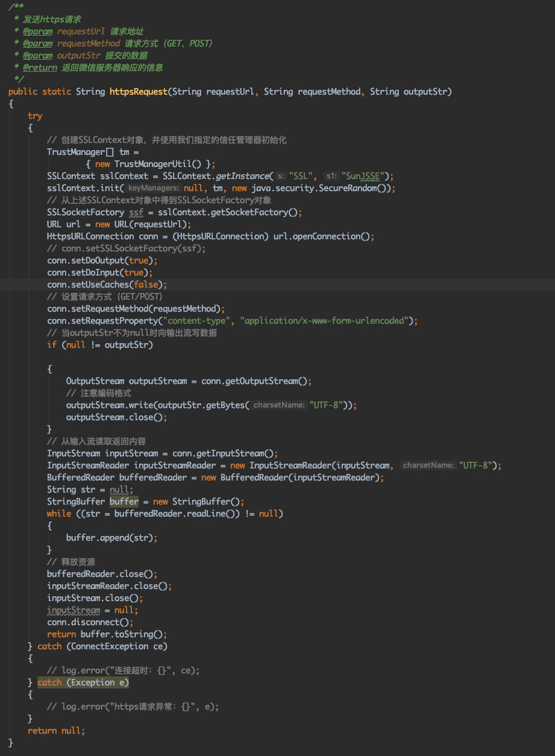Click url.openConnection() call
The width and height of the screenshot is (555, 756).
322,236
